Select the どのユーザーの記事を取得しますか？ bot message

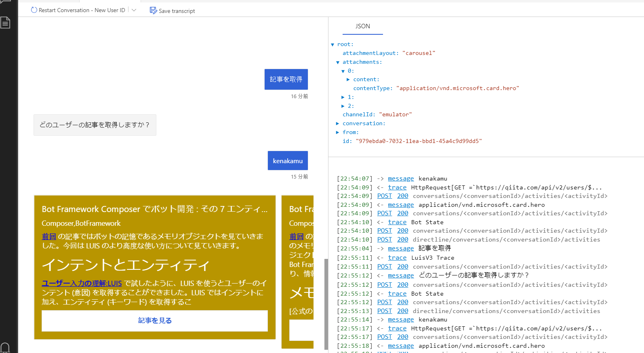point(95,125)
